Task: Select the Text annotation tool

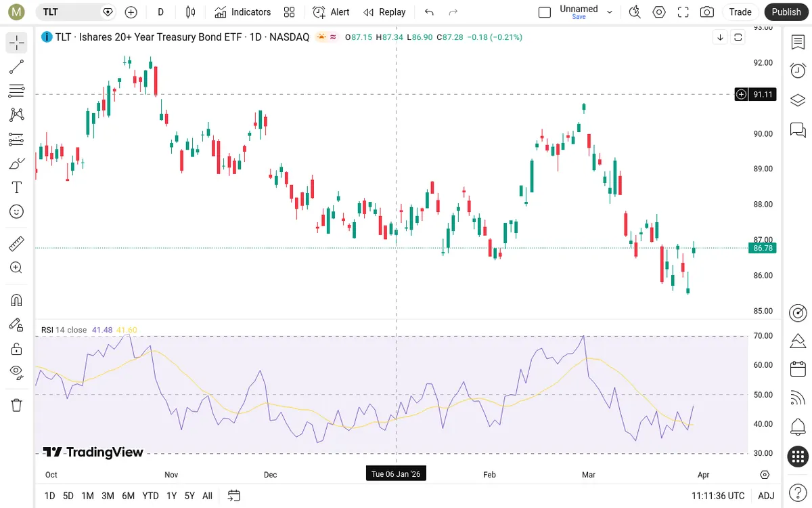Action: click(x=17, y=188)
